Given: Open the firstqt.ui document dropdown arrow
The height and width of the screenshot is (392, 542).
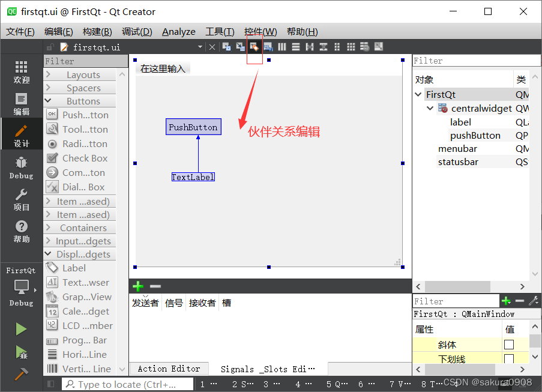Looking at the screenshot, I should [x=200, y=47].
